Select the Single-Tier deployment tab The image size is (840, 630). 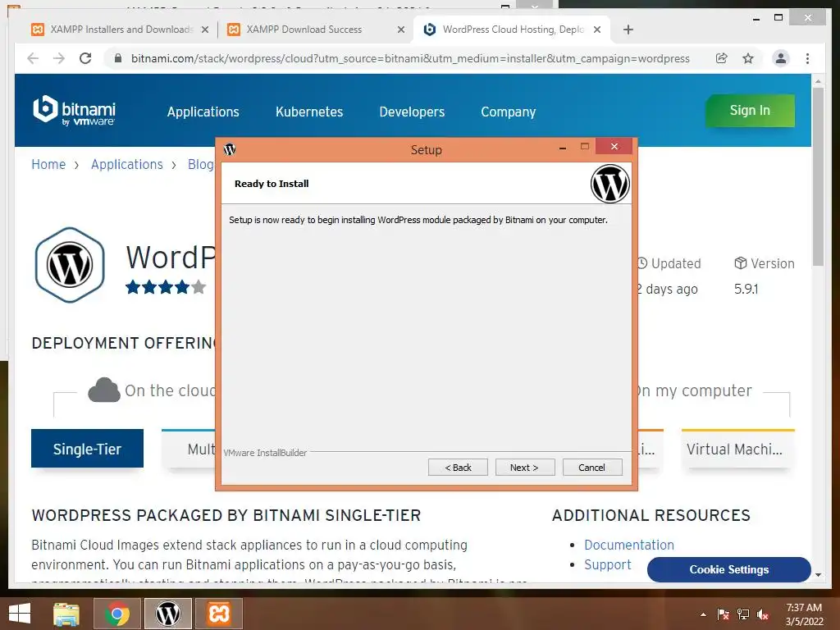click(87, 449)
